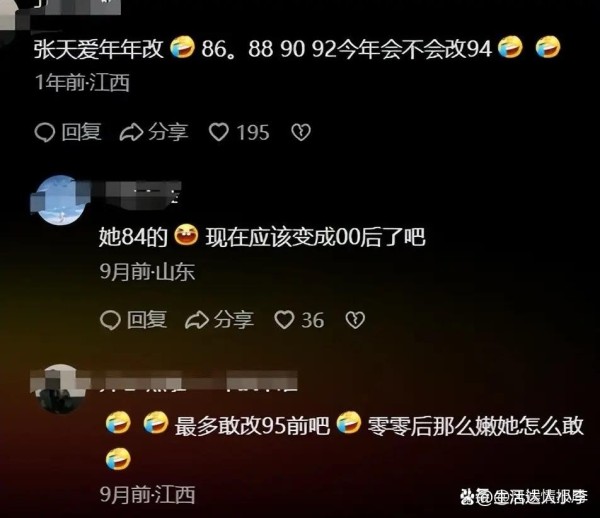Click the reply bubble icon under the 她84的 comment
Image resolution: width=600 pixels, height=518 pixels.
pyautogui.click(x=110, y=320)
